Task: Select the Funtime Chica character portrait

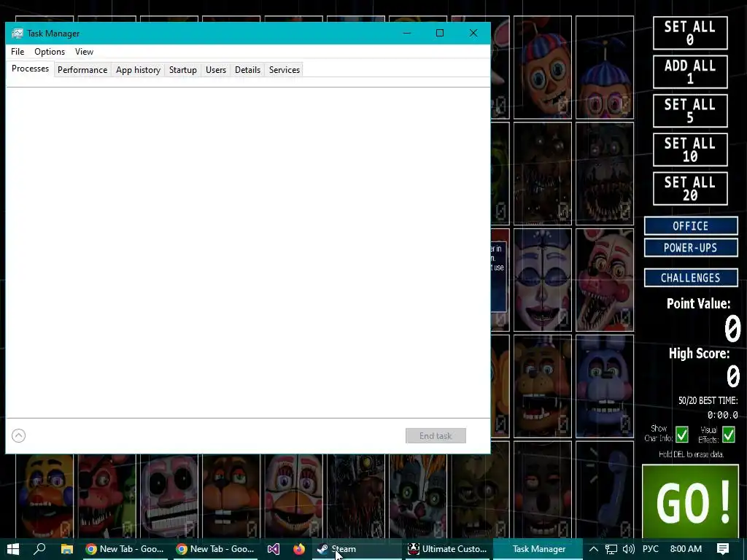Action: tap(293, 496)
